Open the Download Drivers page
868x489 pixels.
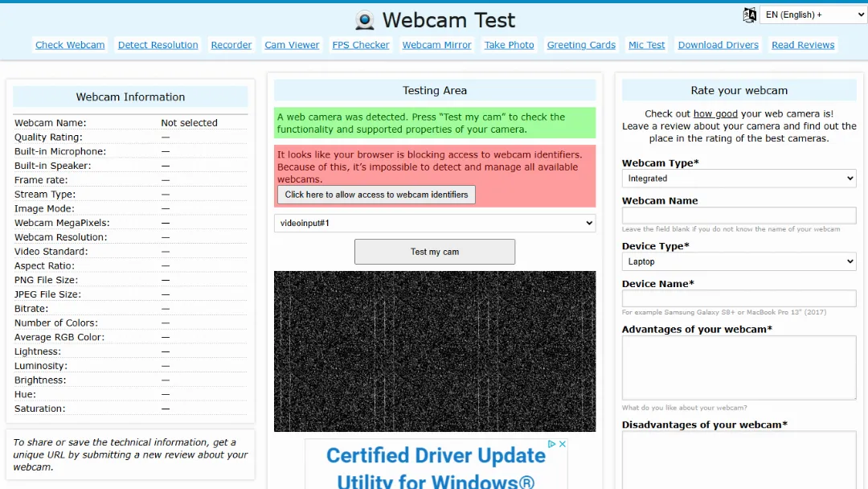point(718,44)
